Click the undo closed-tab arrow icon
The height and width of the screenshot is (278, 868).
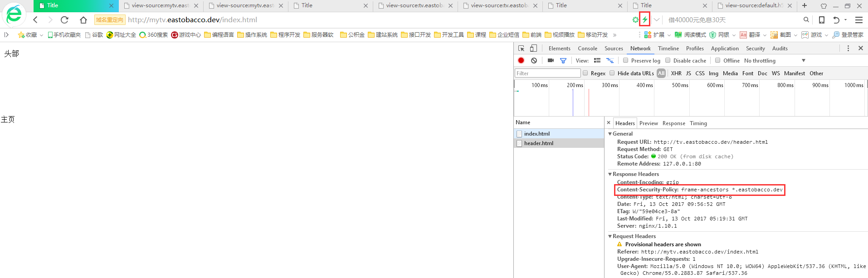tap(836, 20)
